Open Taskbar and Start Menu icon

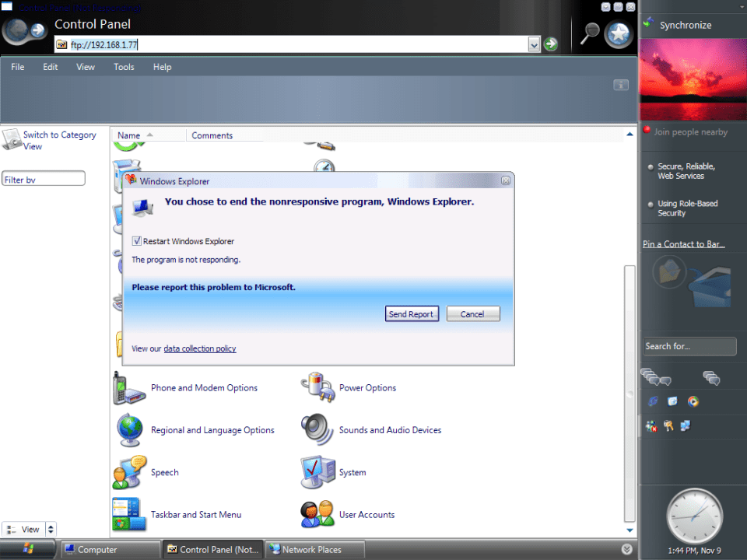pos(129,514)
